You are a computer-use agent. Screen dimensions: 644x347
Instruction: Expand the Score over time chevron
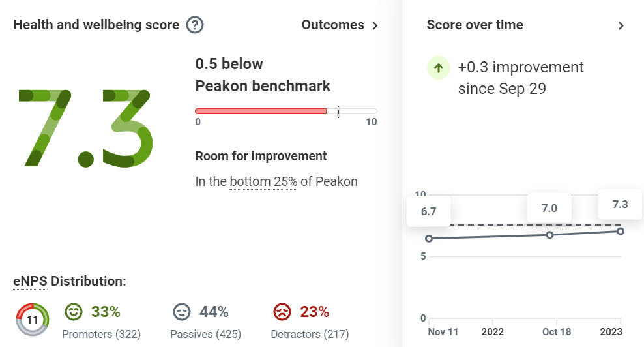621,26
